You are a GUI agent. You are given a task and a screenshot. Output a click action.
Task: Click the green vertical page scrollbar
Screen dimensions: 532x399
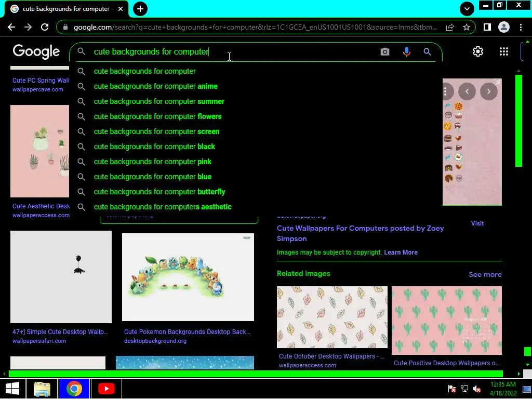point(518,121)
